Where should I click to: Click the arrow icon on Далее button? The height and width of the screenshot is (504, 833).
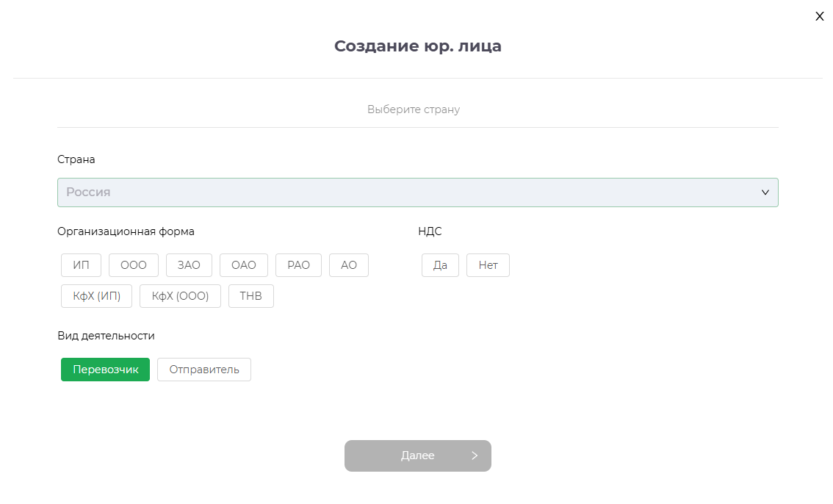475,456
